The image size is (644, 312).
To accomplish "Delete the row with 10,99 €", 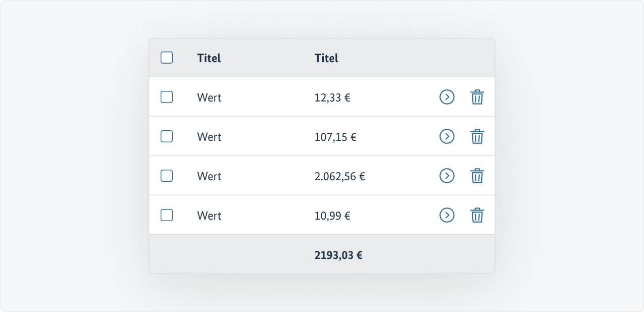I will point(477,215).
